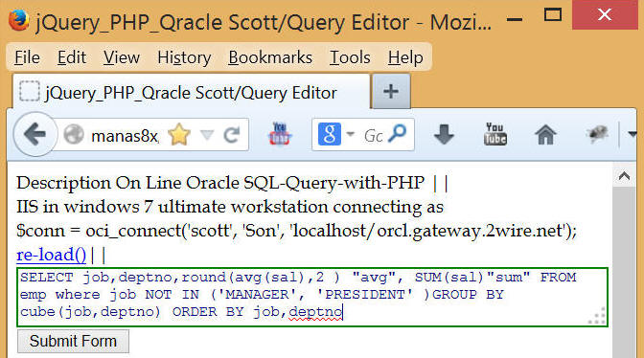Image resolution: width=644 pixels, height=358 pixels.
Task: Open the YouTube downloader toolbar icon
Action: pos(280,134)
